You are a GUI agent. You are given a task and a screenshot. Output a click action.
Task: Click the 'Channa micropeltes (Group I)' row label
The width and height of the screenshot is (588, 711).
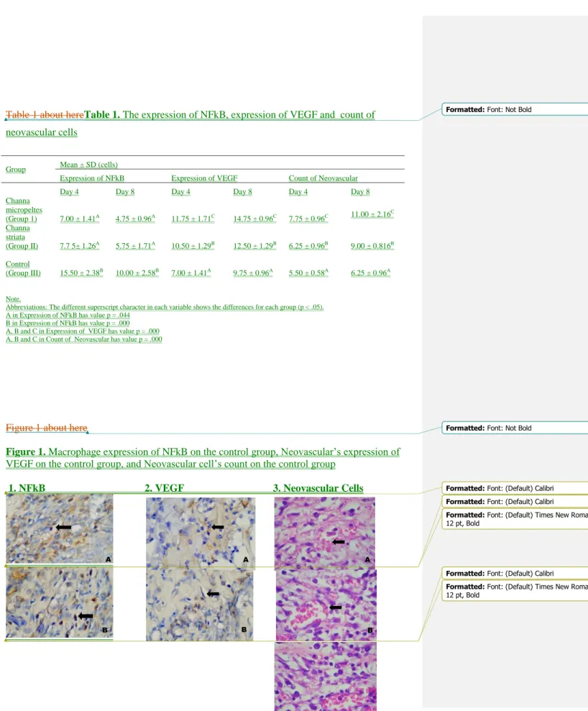pyautogui.click(x=24, y=209)
